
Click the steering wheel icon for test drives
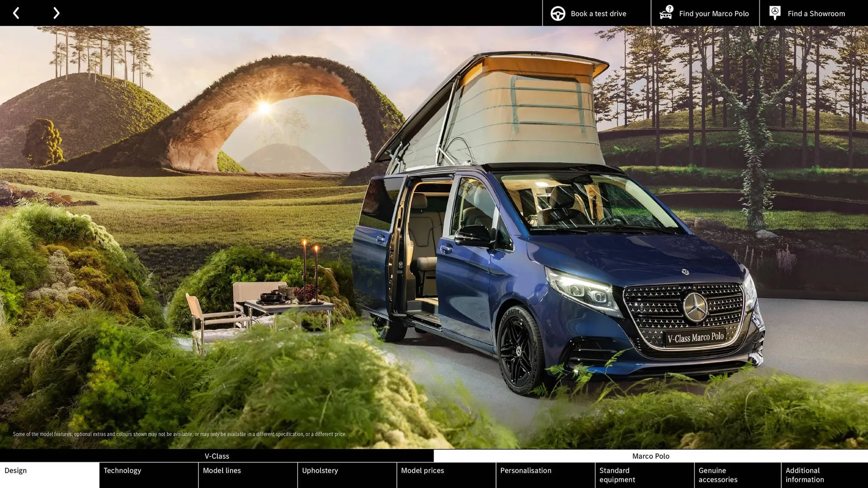557,13
